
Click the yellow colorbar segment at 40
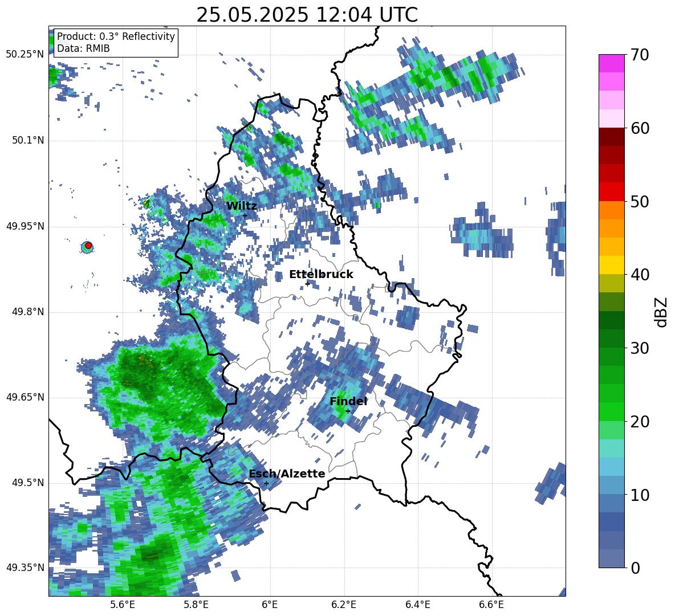tap(611, 265)
